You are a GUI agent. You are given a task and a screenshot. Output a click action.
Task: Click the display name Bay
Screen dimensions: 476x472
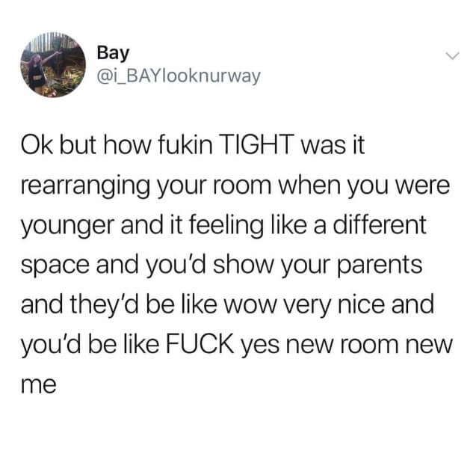point(113,54)
